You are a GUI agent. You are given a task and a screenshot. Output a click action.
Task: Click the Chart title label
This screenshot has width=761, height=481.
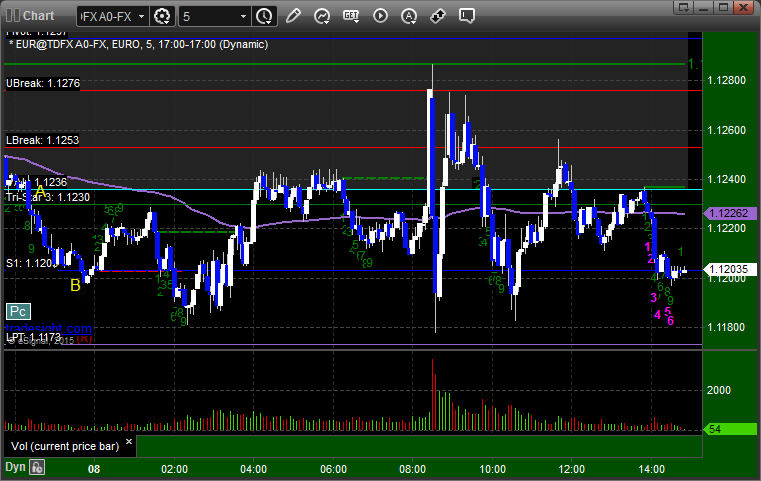pyautogui.click(x=38, y=16)
